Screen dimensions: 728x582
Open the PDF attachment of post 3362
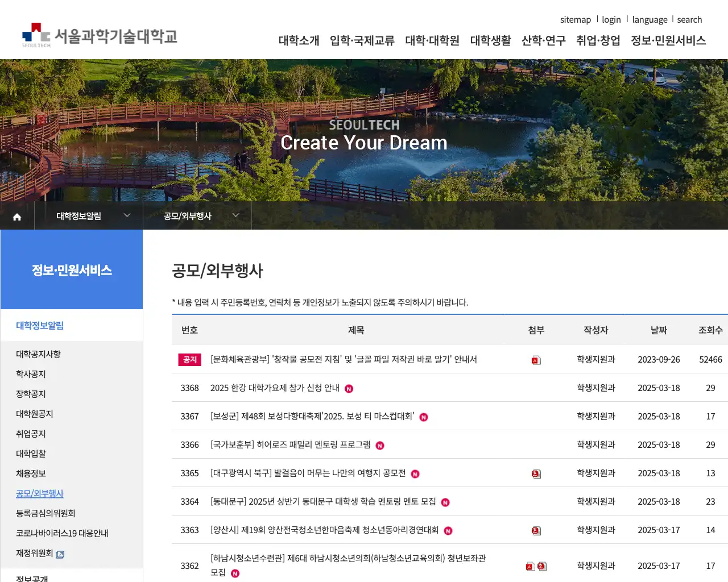(530, 567)
